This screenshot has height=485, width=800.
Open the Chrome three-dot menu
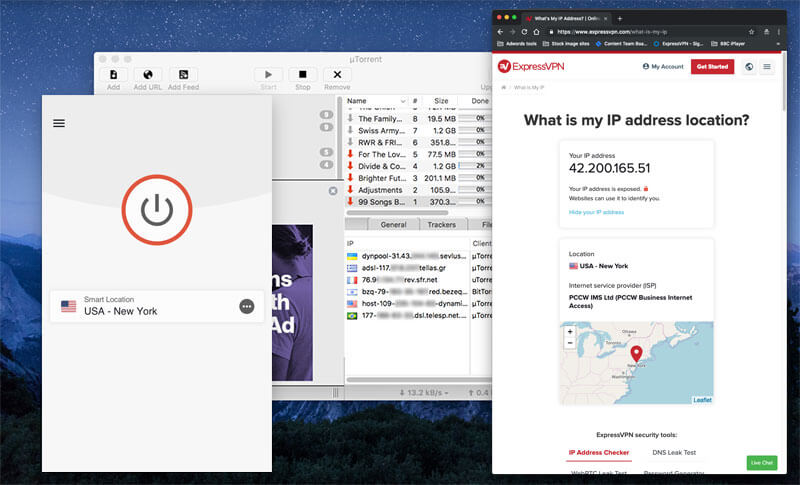(x=779, y=32)
